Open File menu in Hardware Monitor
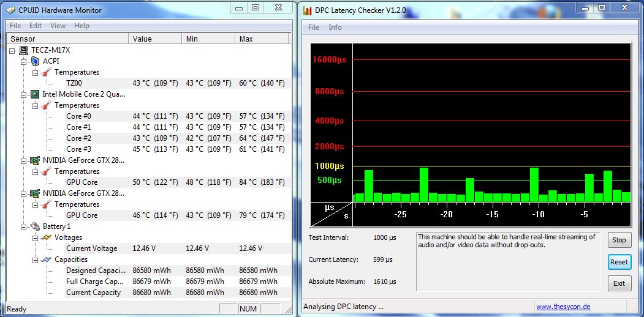The image size is (644, 317). 15,26
